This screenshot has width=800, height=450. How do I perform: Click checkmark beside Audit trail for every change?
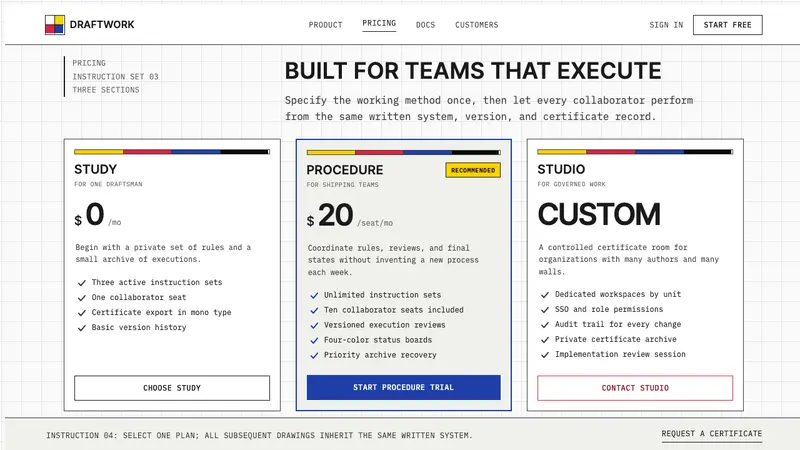tap(545, 324)
